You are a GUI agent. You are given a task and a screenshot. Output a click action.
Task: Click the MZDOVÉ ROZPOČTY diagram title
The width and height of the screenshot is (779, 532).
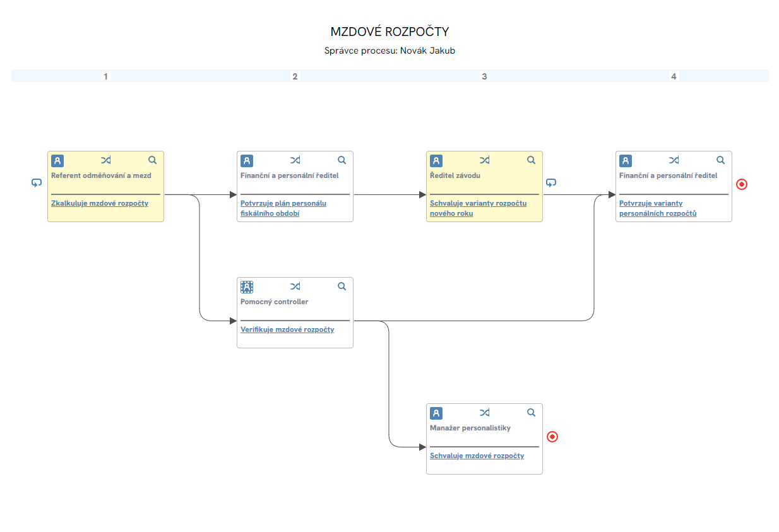389,32
